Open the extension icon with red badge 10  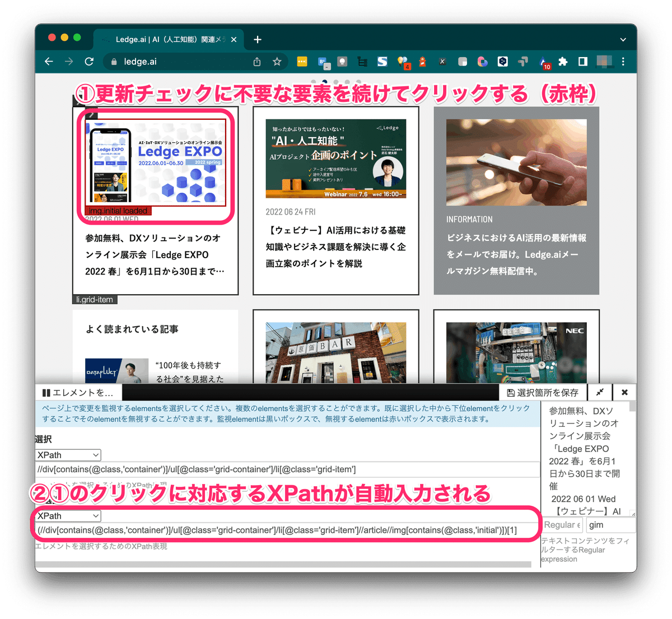[x=544, y=63]
